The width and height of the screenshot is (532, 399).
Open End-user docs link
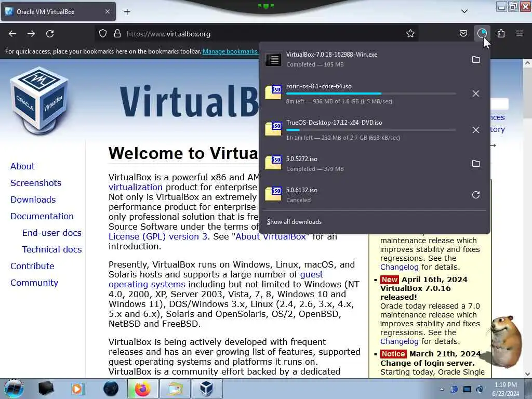coord(51,233)
